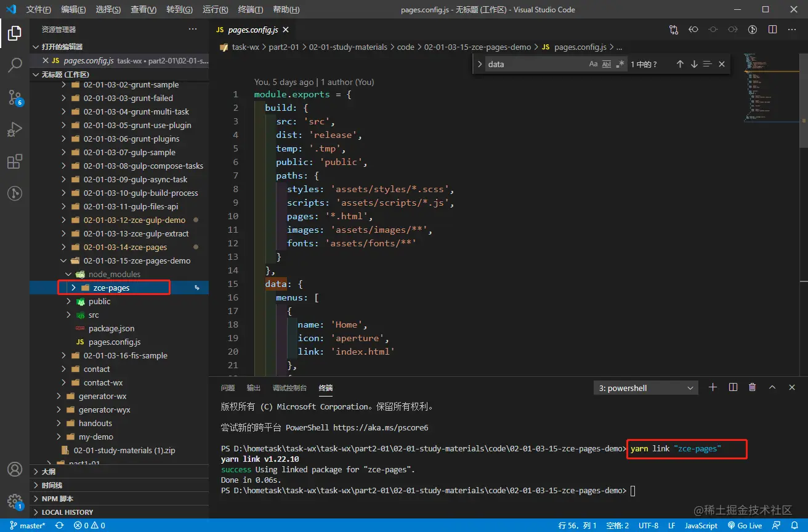The width and height of the screenshot is (808, 532).
Task: Expand the LOCAL HISTORY section
Action: click(119, 512)
